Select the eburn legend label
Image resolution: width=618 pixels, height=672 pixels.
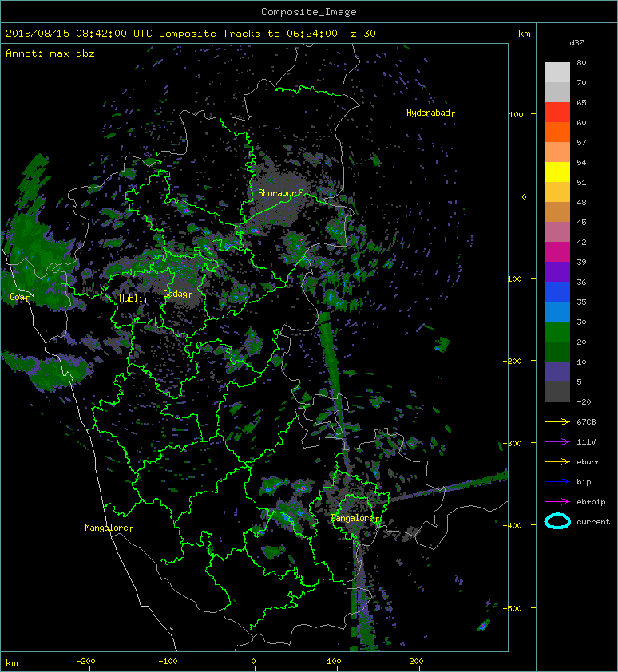click(x=588, y=462)
